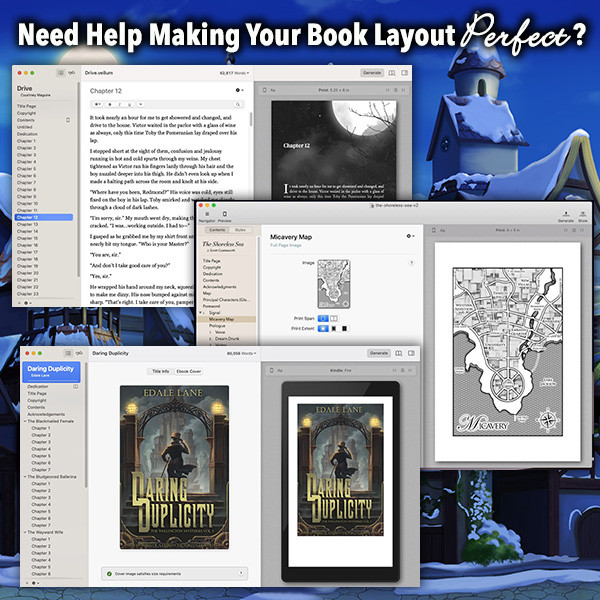Click the book preview icon in Drive toolbar

pos(394,73)
